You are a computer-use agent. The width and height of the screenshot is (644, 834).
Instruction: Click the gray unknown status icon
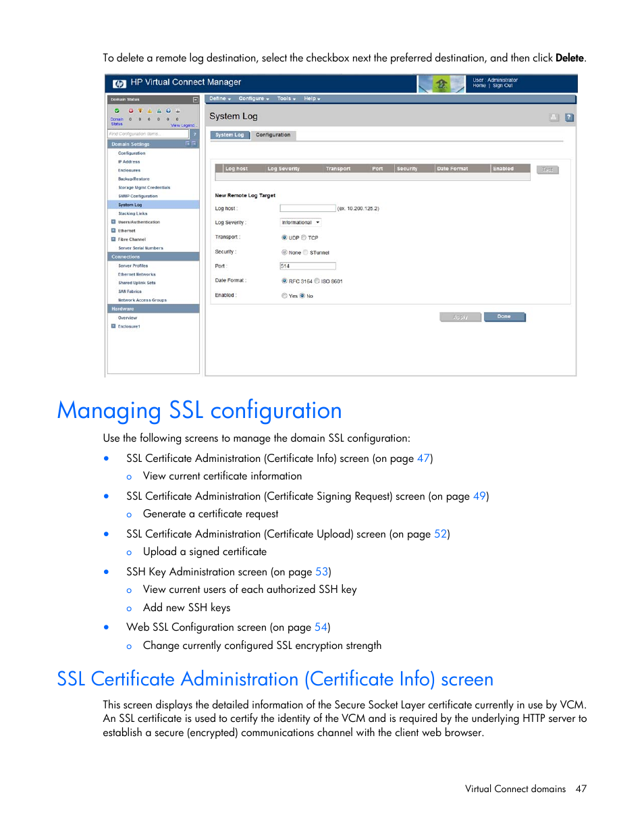[x=178, y=111]
